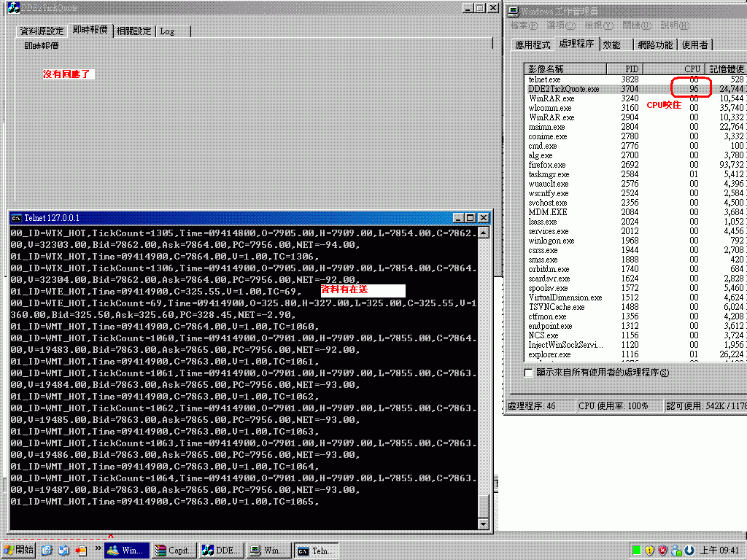
Task: Click the 處理程序: 46 status bar entry
Action: [541, 406]
